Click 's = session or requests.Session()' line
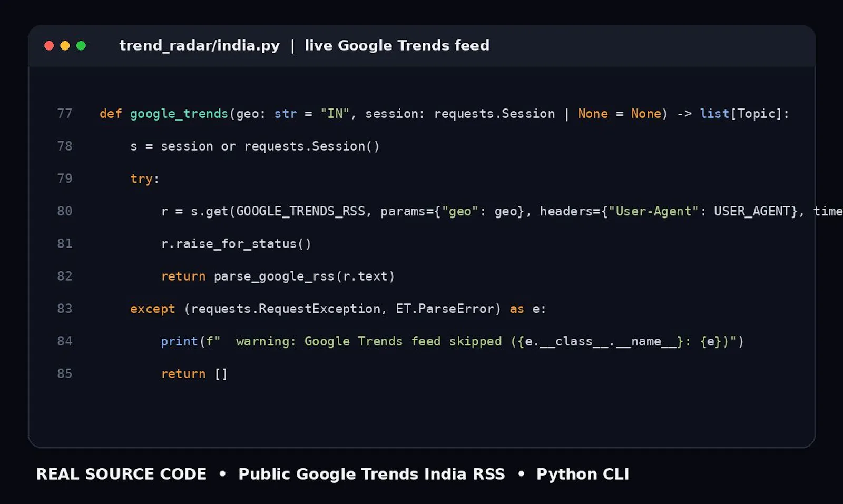The image size is (843, 504). point(255,146)
